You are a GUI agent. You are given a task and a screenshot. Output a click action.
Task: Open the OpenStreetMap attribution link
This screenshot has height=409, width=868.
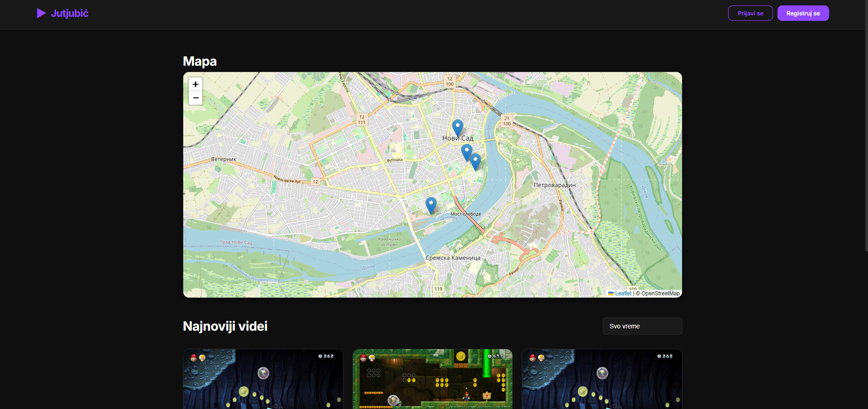(660, 294)
